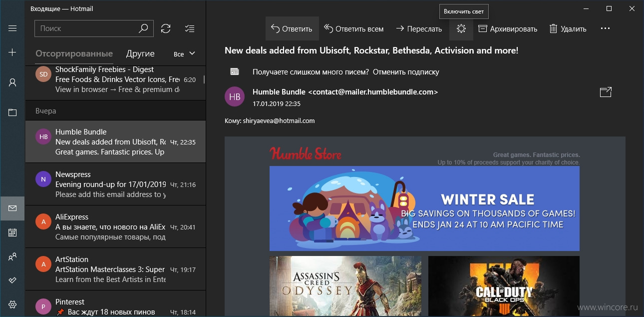Click Call of Duty Black Ops image

504,286
